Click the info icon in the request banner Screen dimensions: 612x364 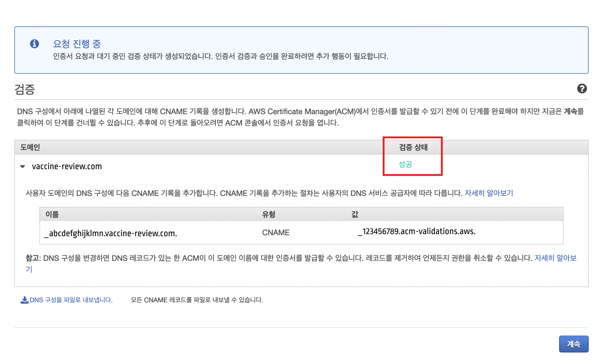tap(34, 44)
